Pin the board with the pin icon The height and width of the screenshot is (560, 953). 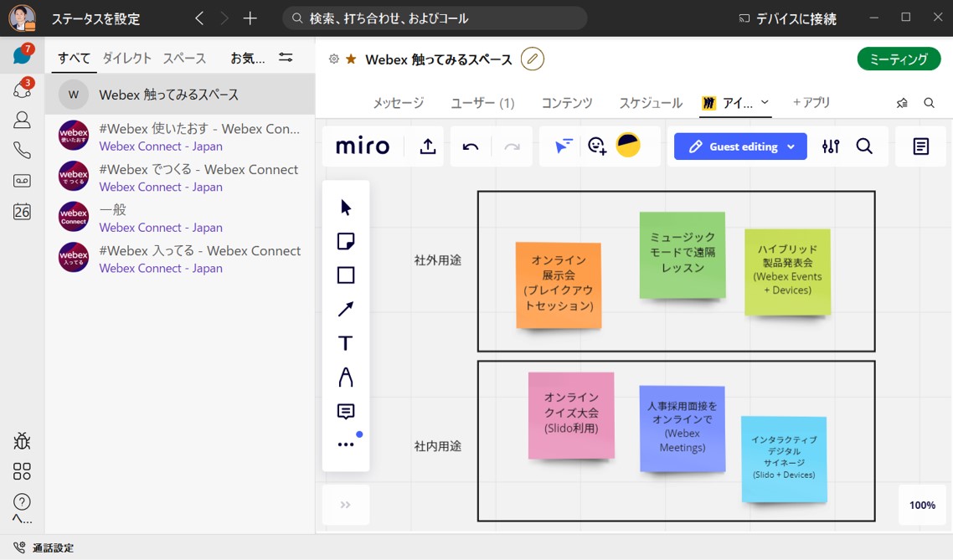tap(902, 102)
